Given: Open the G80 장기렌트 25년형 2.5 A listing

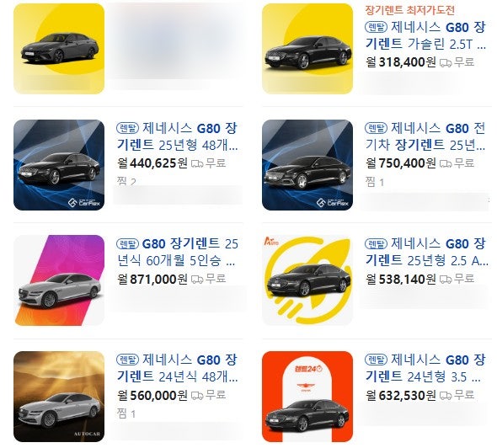Looking at the screenshot, I should [426, 252].
